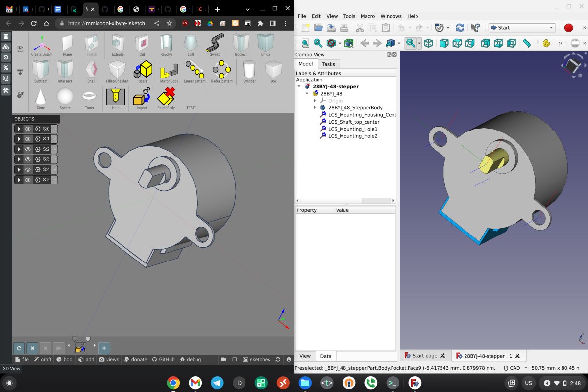Screen dimensions: 588x392
Task: Select the Mirror Body tool
Action: [169, 72]
